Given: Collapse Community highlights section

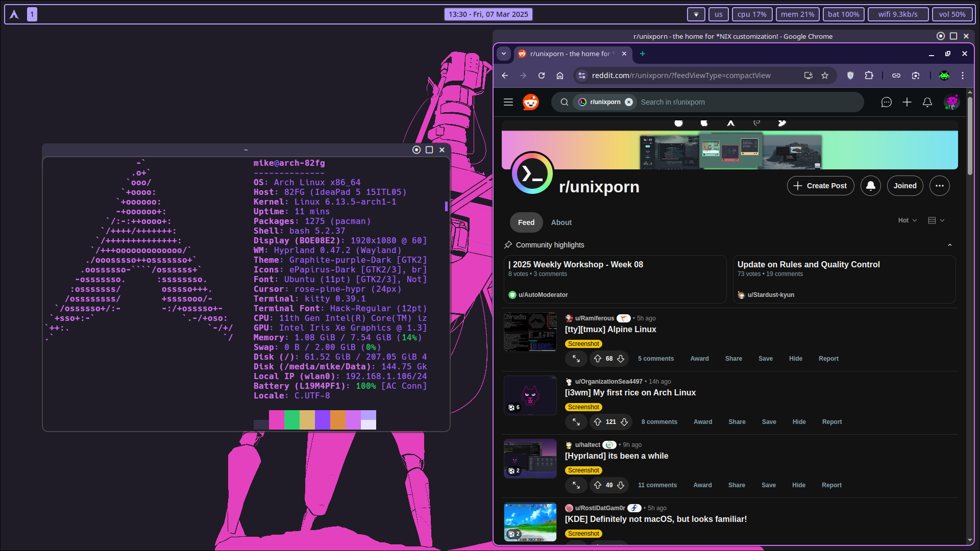Looking at the screenshot, I should (x=950, y=245).
